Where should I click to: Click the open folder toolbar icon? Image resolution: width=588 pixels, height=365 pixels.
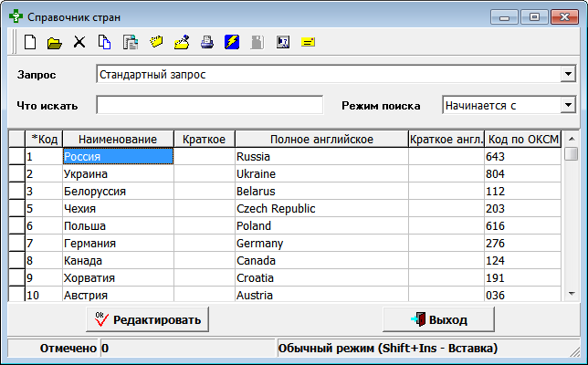coord(55,42)
